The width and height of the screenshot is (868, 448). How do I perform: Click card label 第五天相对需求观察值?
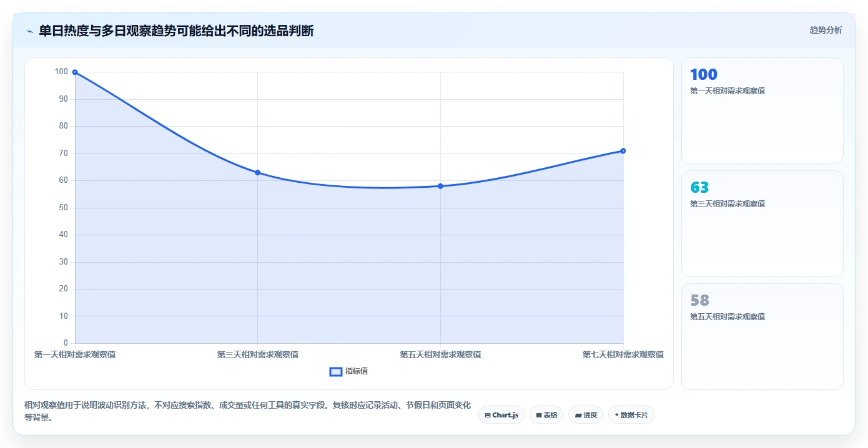727,317
